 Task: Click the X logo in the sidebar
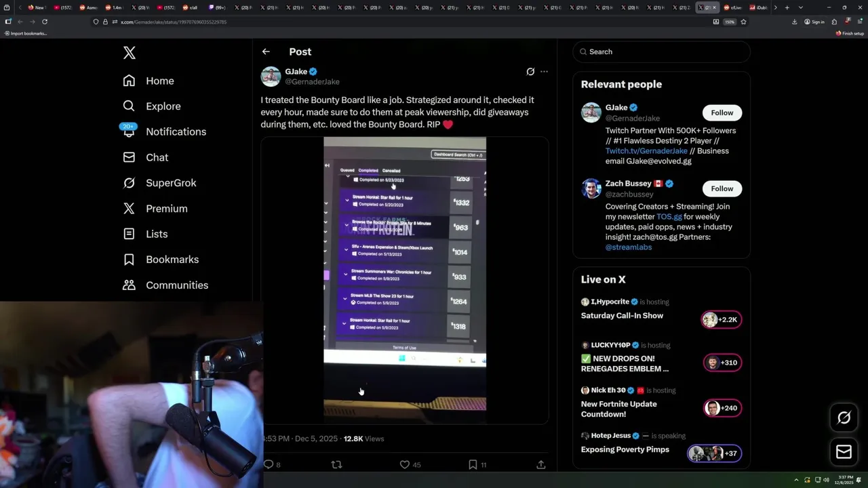click(x=130, y=53)
